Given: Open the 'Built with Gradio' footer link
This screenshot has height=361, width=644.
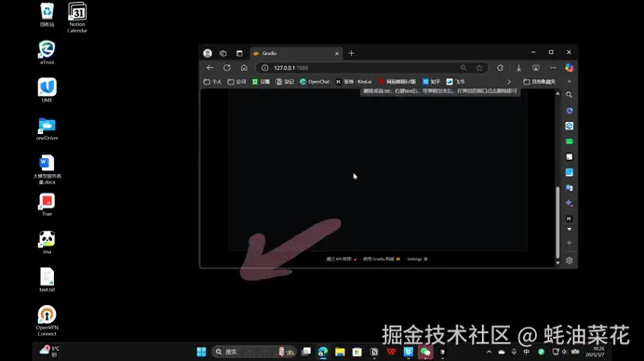Looking at the screenshot, I should [x=382, y=260].
